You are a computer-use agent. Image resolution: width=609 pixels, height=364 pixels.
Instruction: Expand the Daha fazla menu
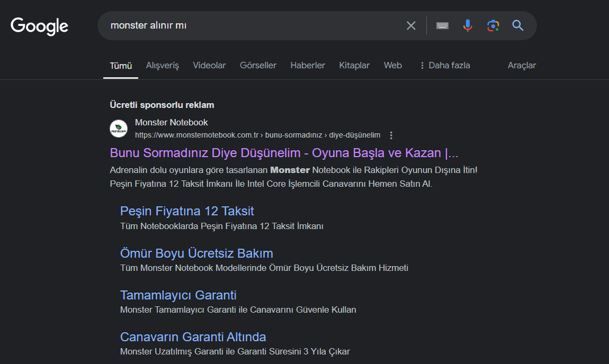[x=445, y=66]
